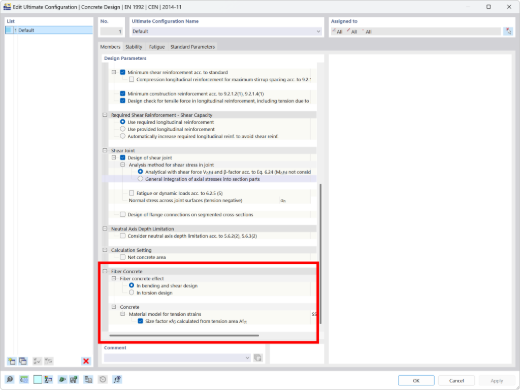The image size is (520, 390).
Task: Click the script pen icon in the bottom toolbar
Action: coord(117,379)
